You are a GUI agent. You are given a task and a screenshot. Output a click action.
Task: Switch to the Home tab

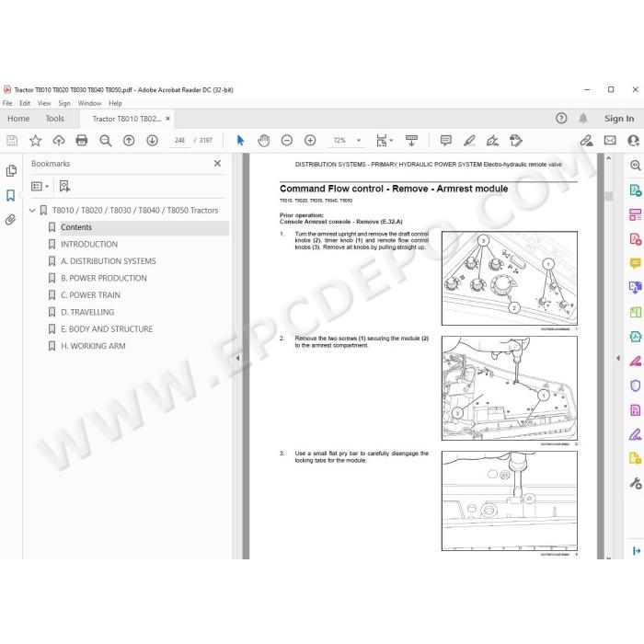coord(18,119)
